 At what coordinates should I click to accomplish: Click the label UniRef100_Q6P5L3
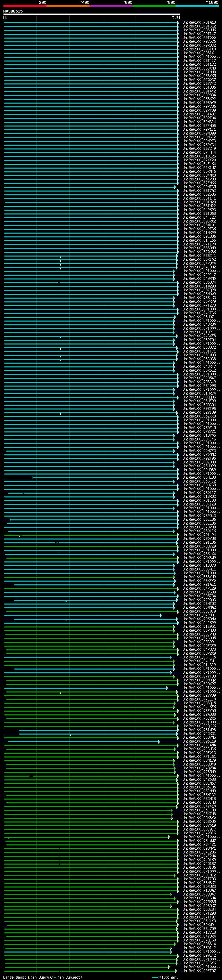199,516
